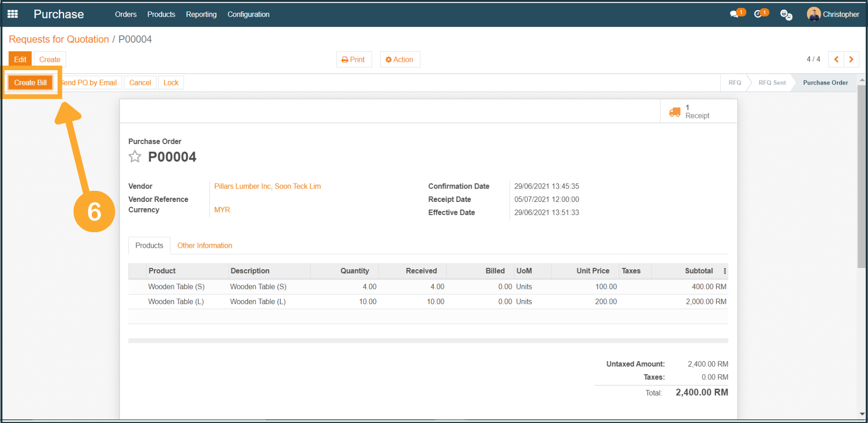Click the Requests for Quotation breadcrumb
The width and height of the screenshot is (868, 423).
[59, 39]
